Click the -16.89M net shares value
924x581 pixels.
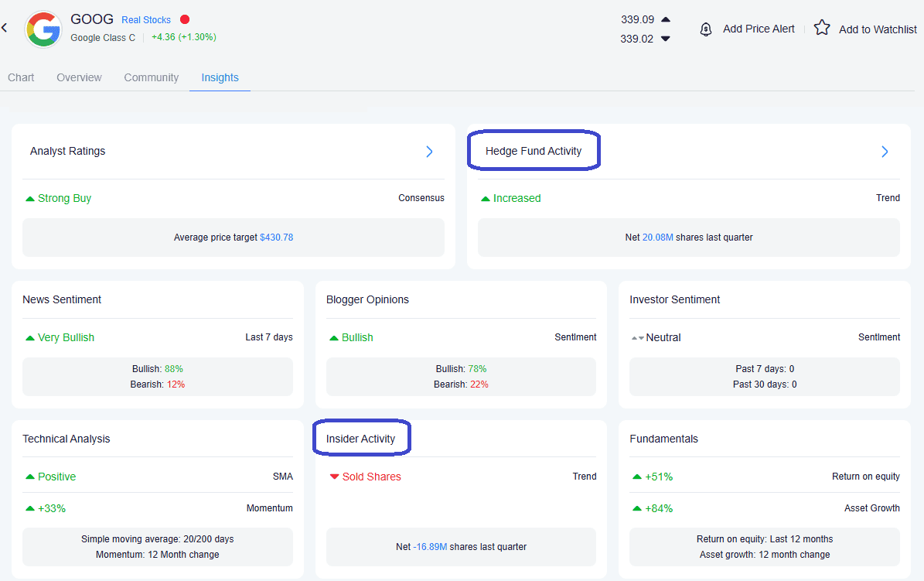(430, 547)
